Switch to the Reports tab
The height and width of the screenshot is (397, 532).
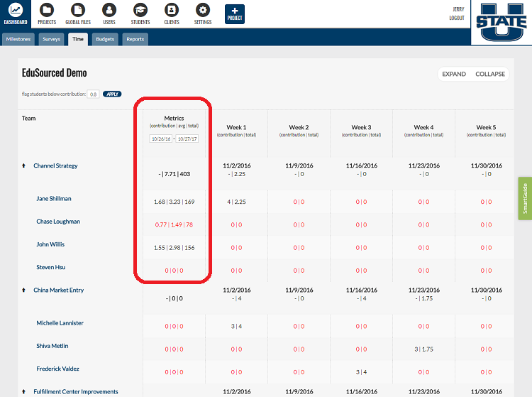coord(135,39)
